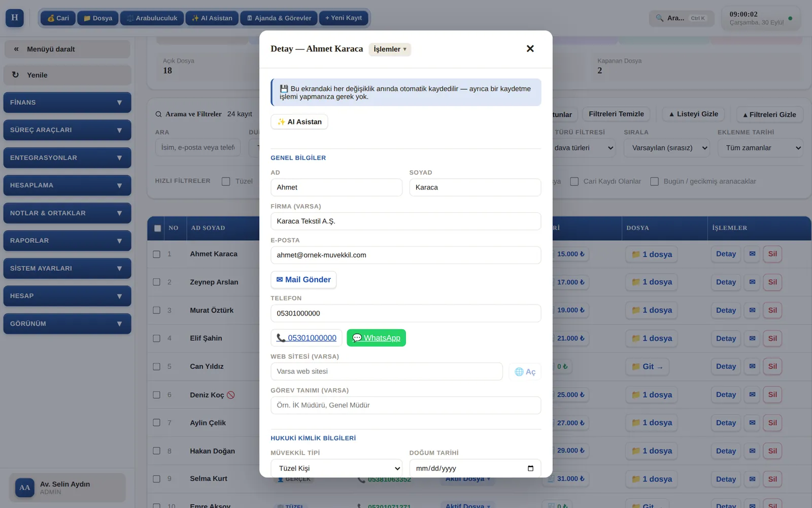Click the H home logo icon
812x508 pixels.
click(x=15, y=18)
